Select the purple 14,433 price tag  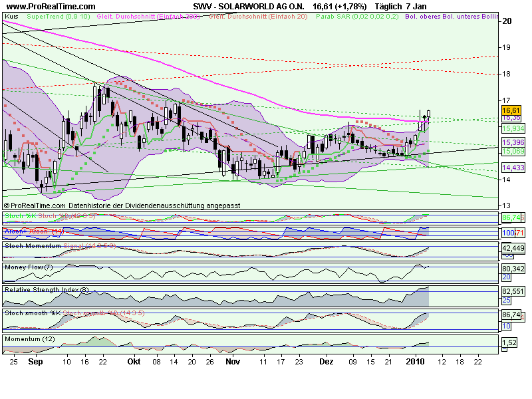click(513, 168)
